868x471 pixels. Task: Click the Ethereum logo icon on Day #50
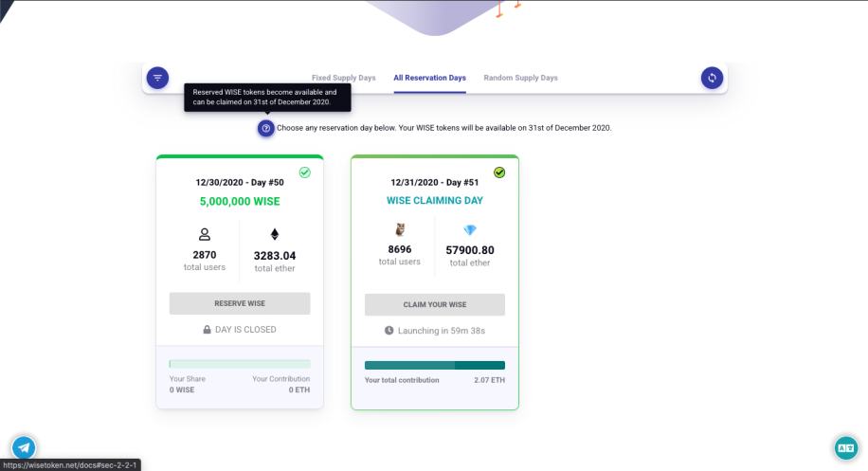[275, 235]
